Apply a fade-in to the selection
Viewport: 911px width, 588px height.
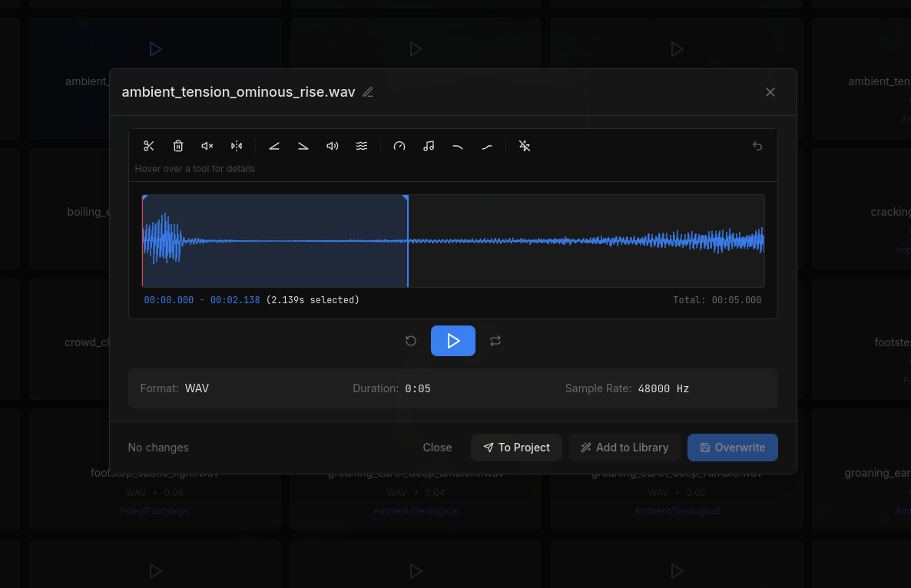coord(274,146)
